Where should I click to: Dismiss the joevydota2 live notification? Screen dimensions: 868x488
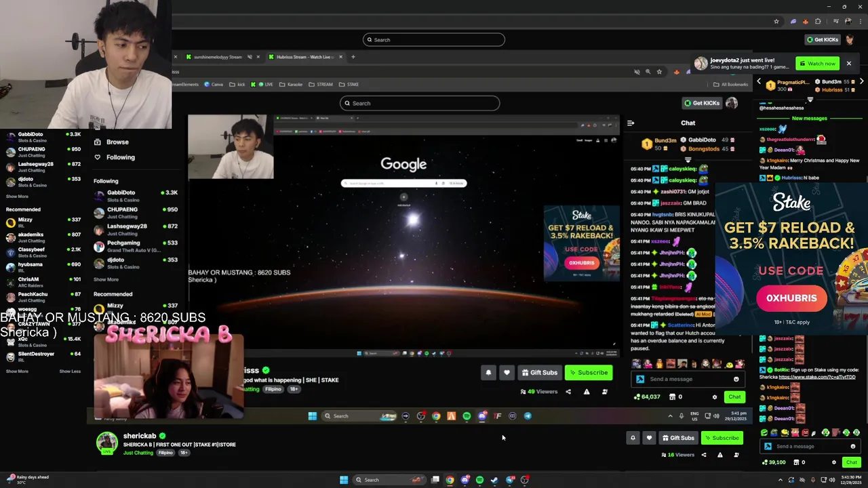coord(848,64)
